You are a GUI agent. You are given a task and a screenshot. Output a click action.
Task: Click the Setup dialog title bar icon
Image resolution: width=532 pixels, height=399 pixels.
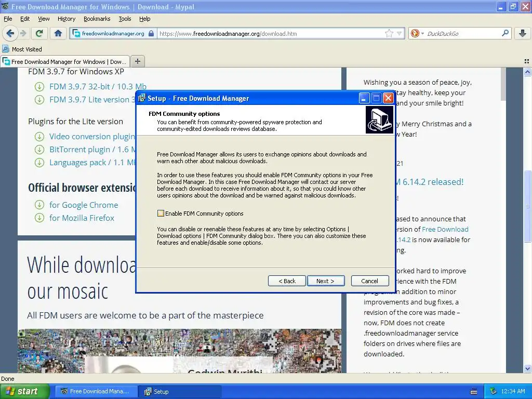coord(142,98)
